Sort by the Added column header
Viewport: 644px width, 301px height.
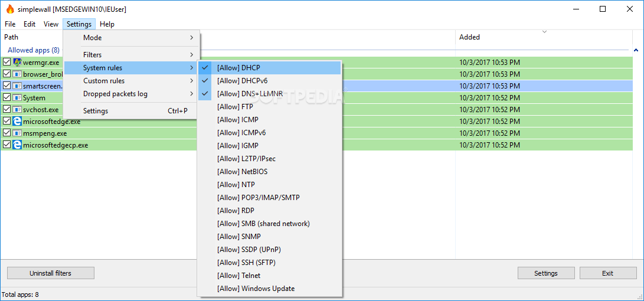click(x=544, y=37)
